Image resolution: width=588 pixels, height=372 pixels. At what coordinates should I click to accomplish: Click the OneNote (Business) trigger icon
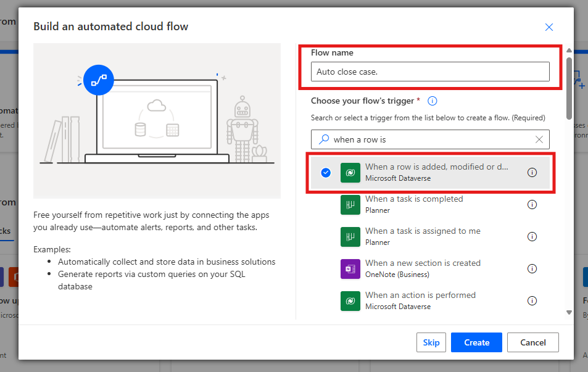pos(350,269)
